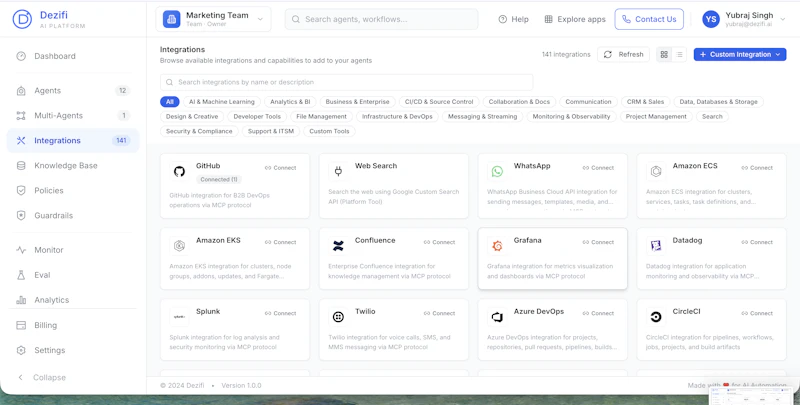The image size is (800, 405).
Task: Click the Web Search plug icon
Action: point(338,171)
